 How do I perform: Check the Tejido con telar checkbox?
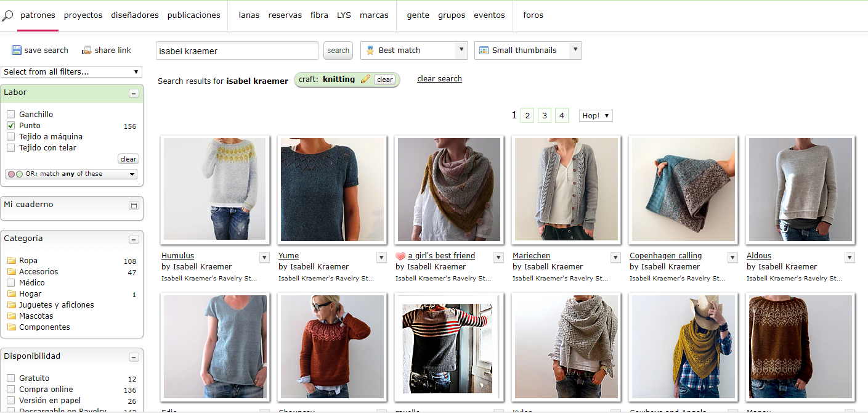click(x=11, y=148)
